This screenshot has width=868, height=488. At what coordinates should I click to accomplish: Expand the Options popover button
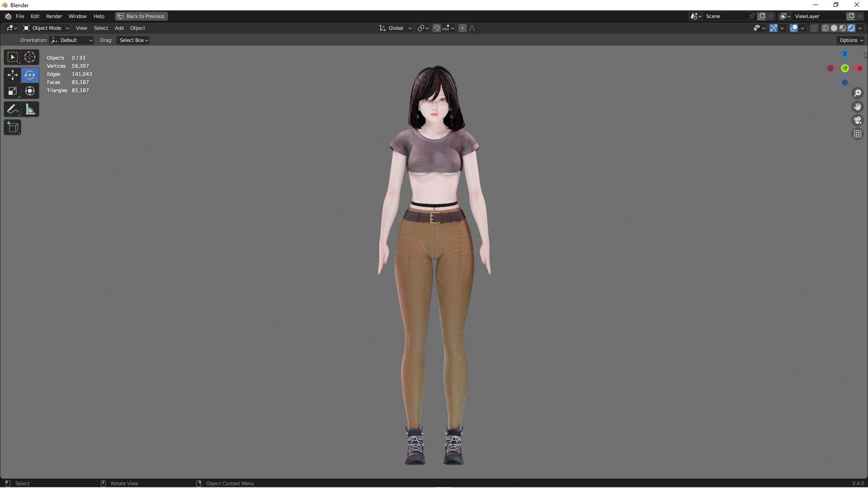(851, 40)
